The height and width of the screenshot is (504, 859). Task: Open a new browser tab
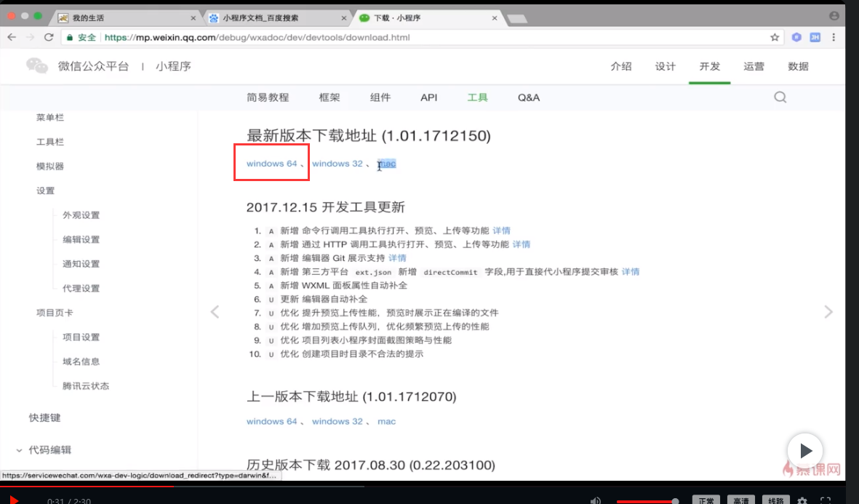tap(516, 19)
